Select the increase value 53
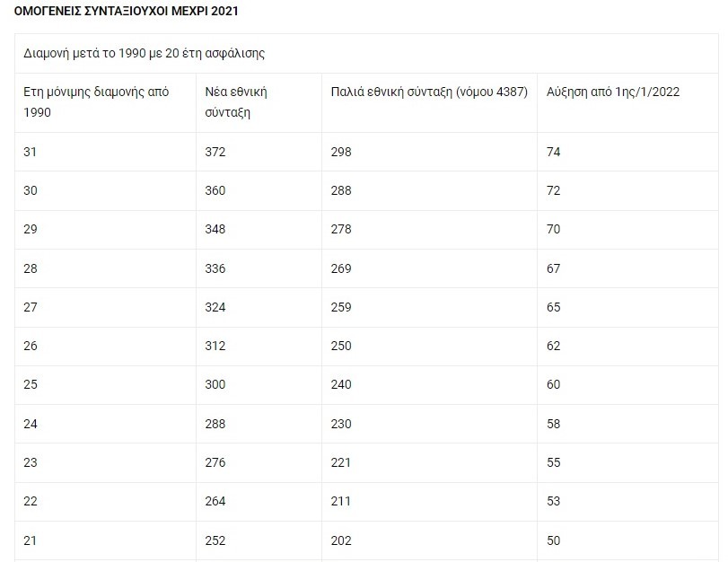Screen dimensions: 728x562 point(553,500)
